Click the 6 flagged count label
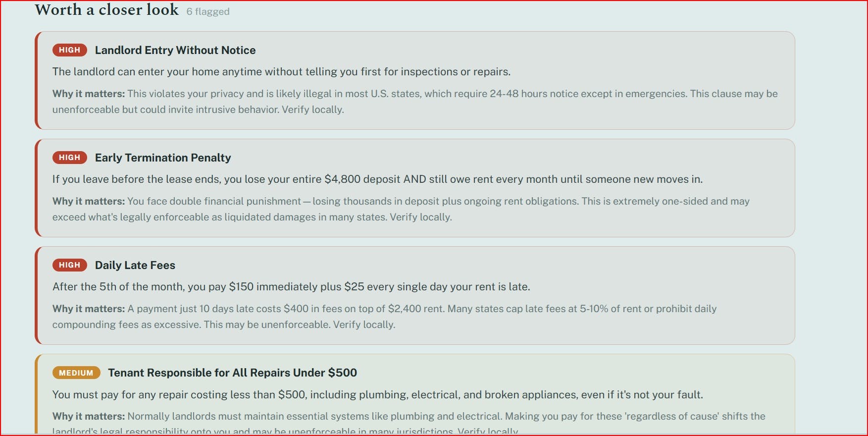 click(208, 11)
